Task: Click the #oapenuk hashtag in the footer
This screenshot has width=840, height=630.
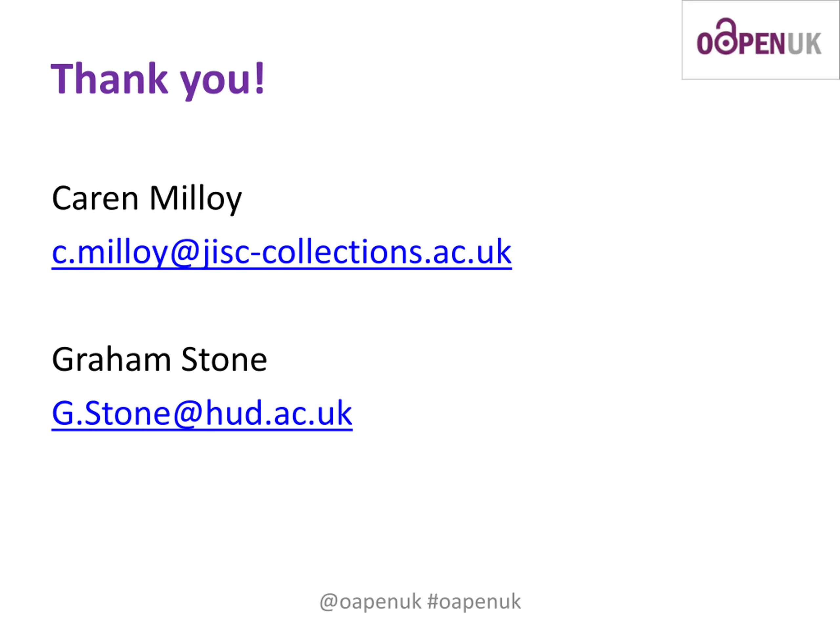Action: pyautogui.click(x=474, y=602)
